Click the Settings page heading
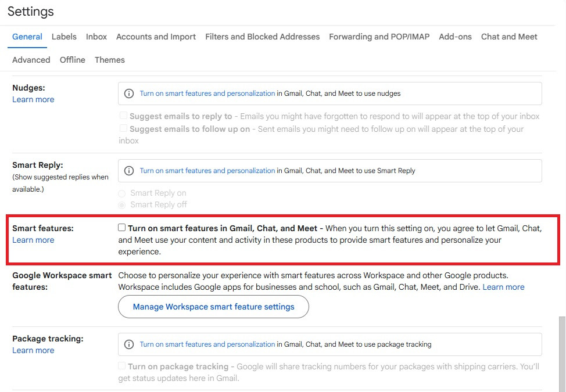Viewport: 566px width, 392px height. (31, 11)
